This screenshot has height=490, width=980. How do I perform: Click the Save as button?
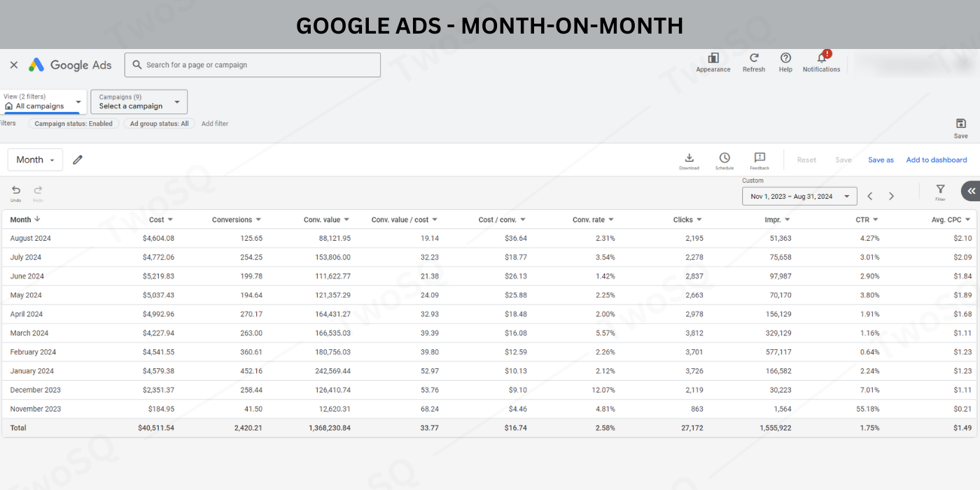click(881, 160)
